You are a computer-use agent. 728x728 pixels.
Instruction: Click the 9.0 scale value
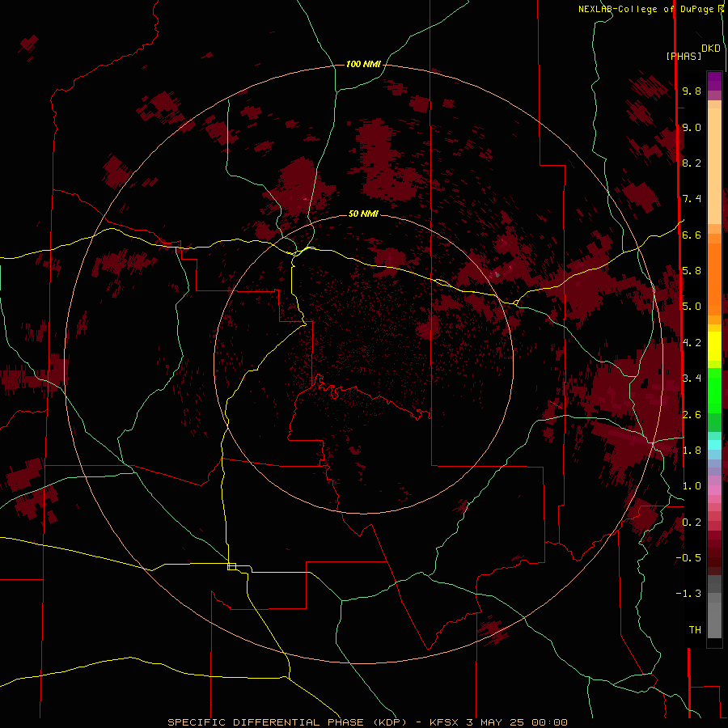click(x=692, y=127)
